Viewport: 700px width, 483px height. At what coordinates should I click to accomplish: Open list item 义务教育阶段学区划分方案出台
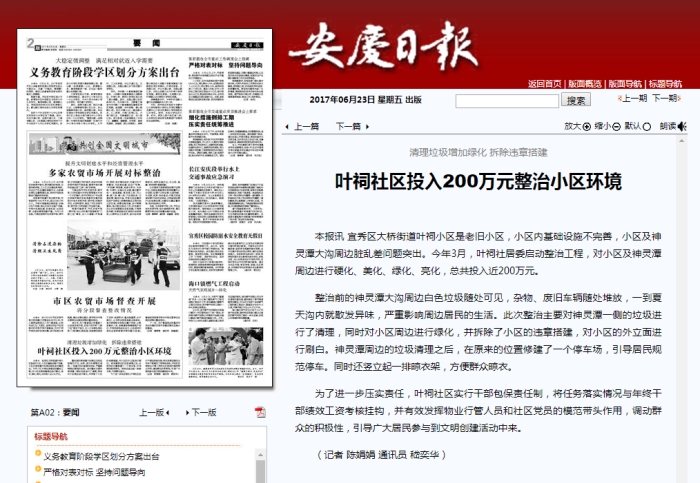[101, 456]
